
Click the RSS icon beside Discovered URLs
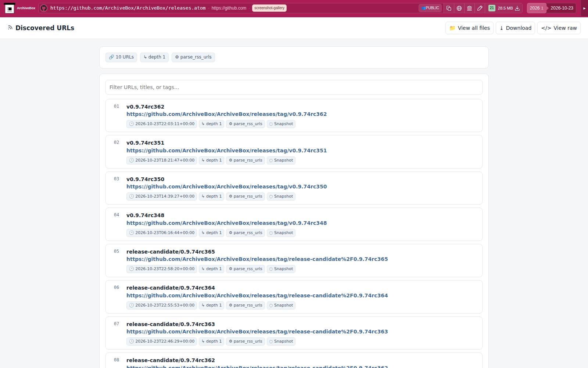(10, 28)
